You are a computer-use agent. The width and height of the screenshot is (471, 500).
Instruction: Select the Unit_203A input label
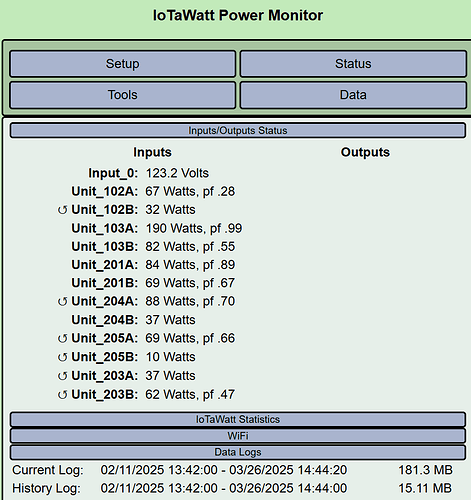click(105, 376)
